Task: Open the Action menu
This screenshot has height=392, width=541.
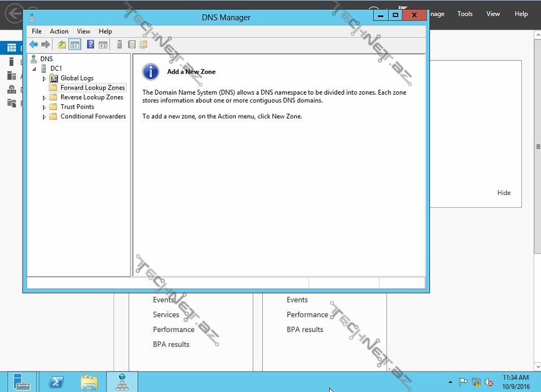Action: (x=59, y=32)
